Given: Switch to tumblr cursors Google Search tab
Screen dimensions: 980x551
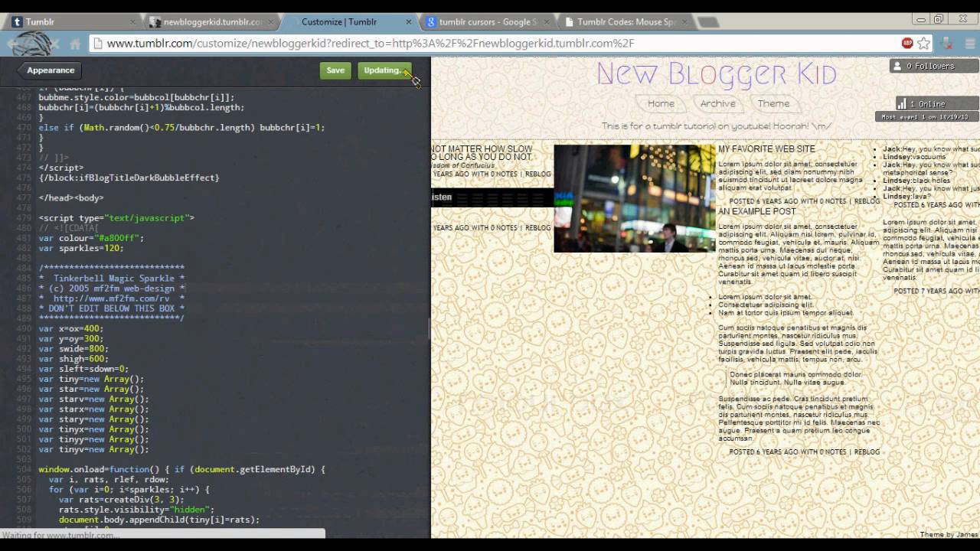Looking at the screenshot, I should point(487,22).
